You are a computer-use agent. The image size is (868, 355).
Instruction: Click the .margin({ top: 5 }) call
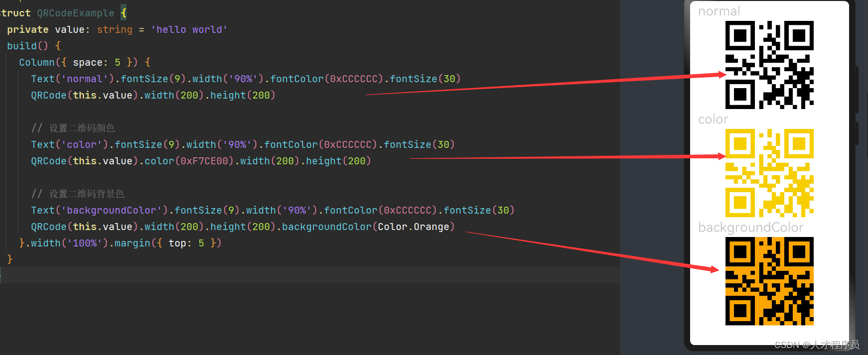(x=165, y=243)
